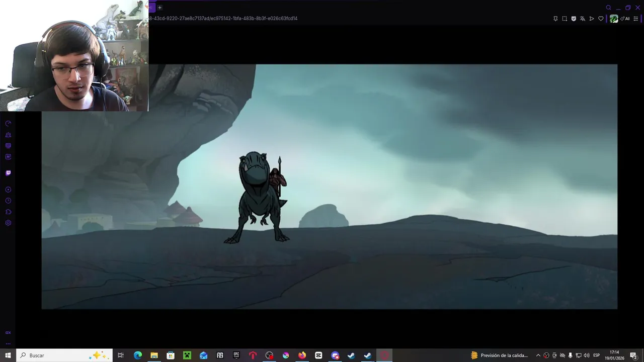The image size is (644, 362).
Task: Click the Buscar taskbar search box
Action: 65,355
